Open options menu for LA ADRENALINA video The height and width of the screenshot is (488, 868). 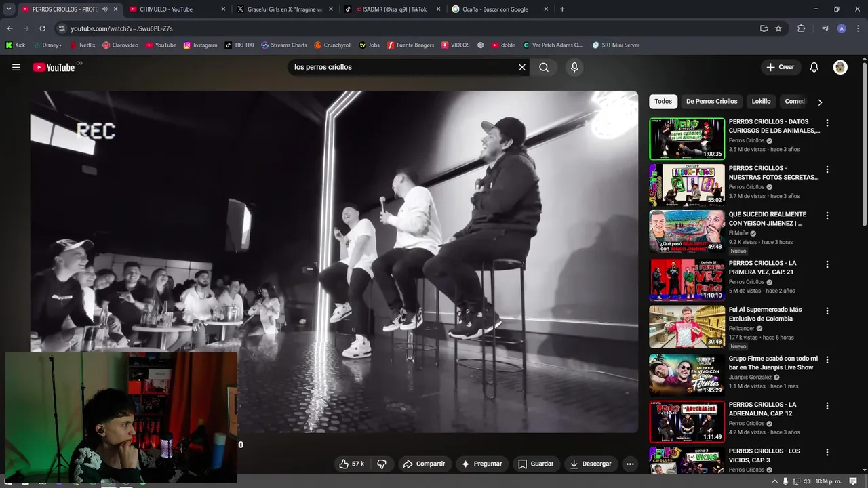(827, 406)
